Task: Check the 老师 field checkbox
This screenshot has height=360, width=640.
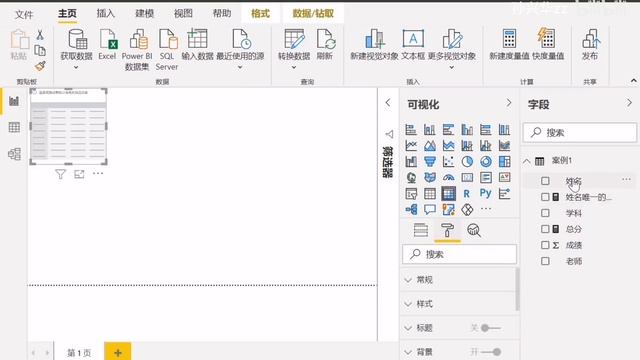Action: tap(545, 261)
